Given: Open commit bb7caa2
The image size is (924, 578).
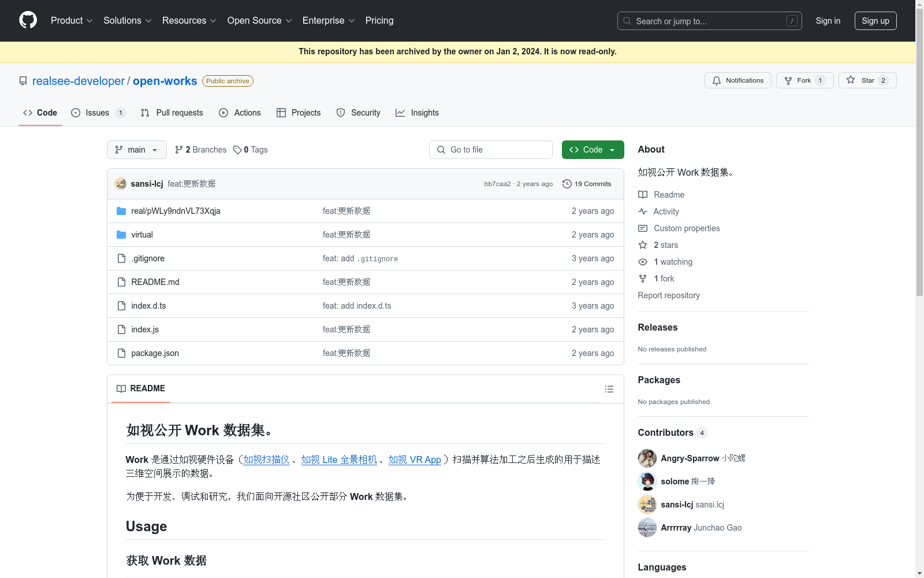Looking at the screenshot, I should coord(497,184).
